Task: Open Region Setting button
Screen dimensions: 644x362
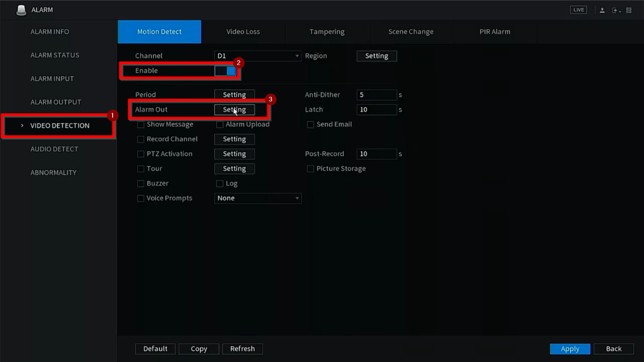Action: tap(377, 56)
